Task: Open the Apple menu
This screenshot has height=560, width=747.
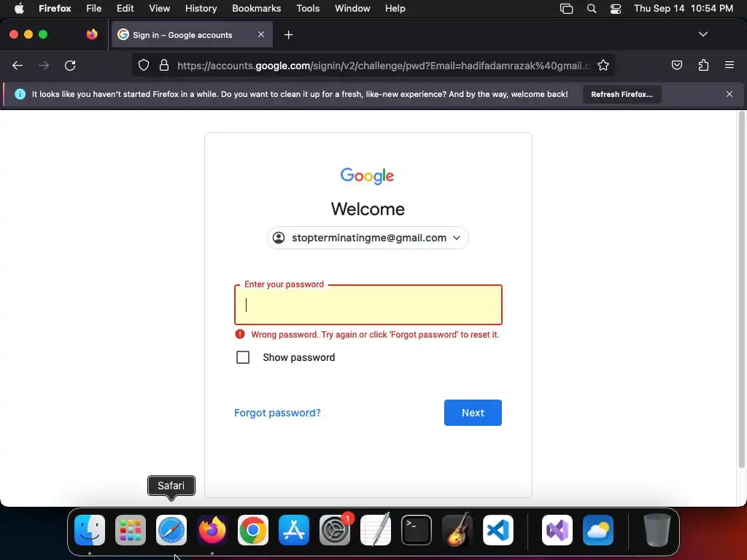Action: tap(19, 8)
